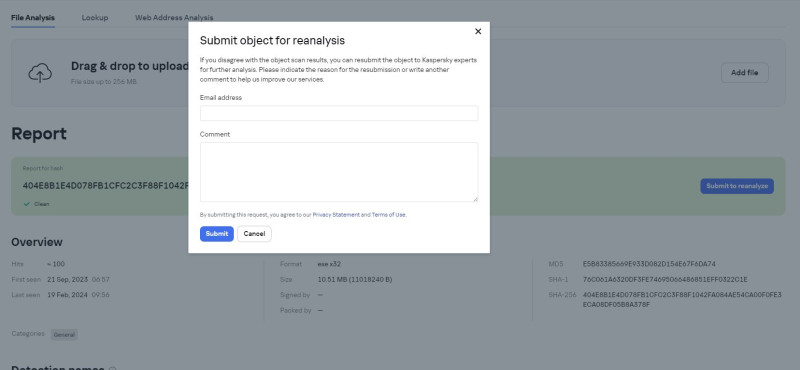Select the SHA-1 hash value
800x370 pixels.
click(665, 280)
